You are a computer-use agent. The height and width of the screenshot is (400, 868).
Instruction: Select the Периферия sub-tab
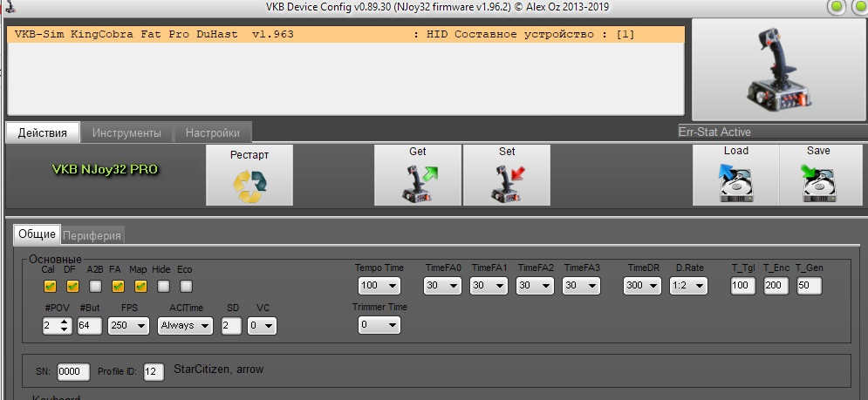coord(92,235)
